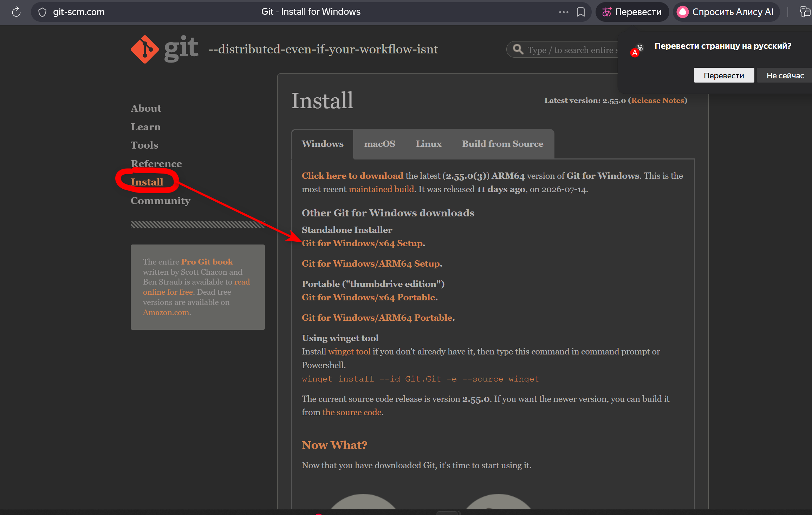Click the git wordmark text logo
The height and width of the screenshot is (515, 812).
coord(181,48)
